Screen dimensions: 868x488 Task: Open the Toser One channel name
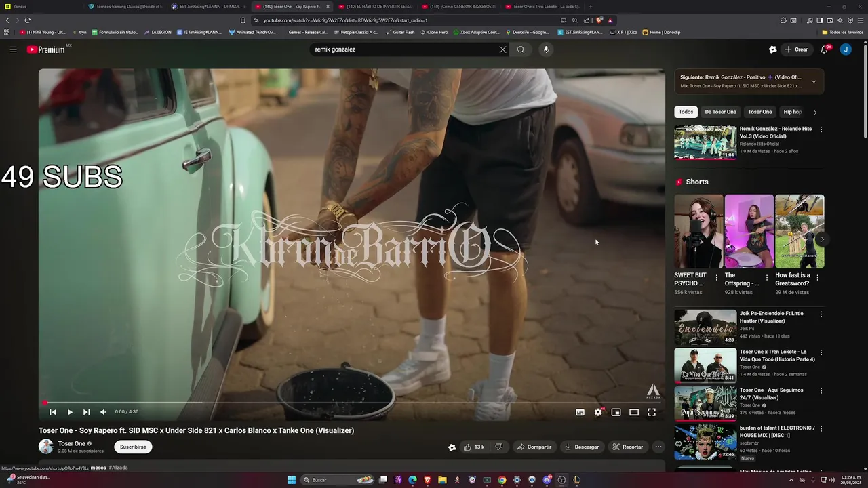click(x=71, y=443)
